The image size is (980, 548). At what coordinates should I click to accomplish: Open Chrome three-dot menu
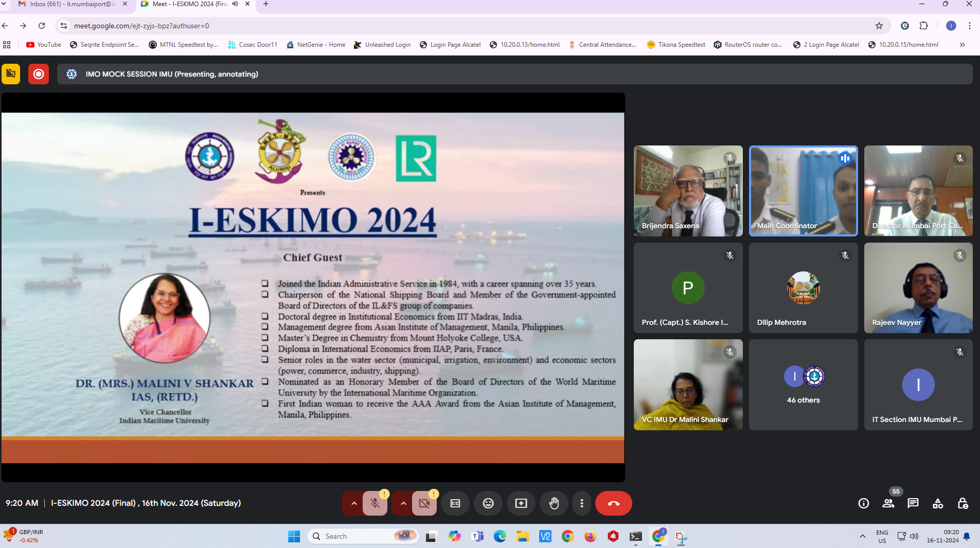coord(970,26)
